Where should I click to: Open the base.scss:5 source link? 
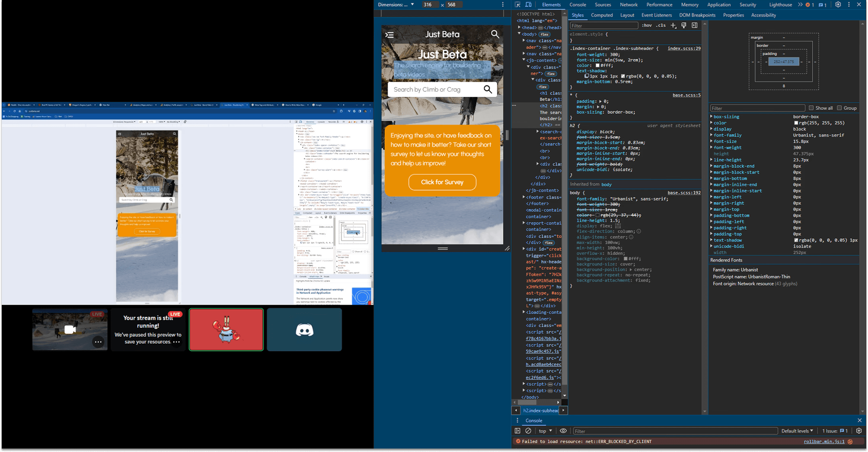pyautogui.click(x=686, y=95)
